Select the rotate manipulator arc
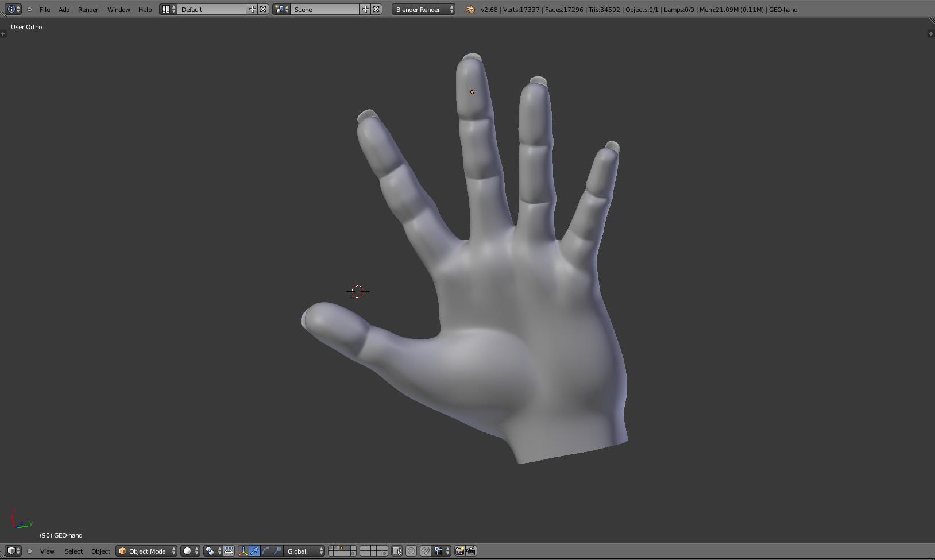This screenshot has width=935, height=560. (x=266, y=551)
